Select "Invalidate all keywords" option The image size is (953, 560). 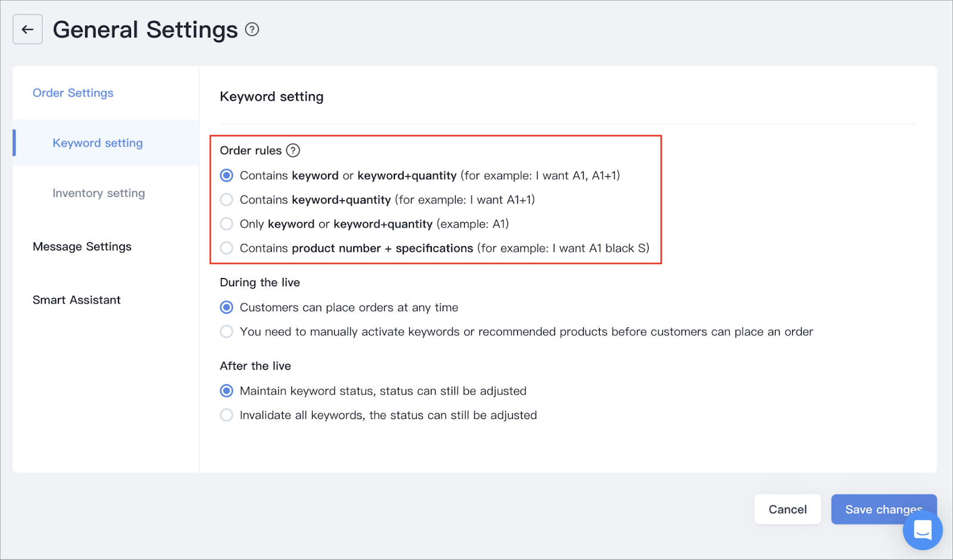[226, 415]
